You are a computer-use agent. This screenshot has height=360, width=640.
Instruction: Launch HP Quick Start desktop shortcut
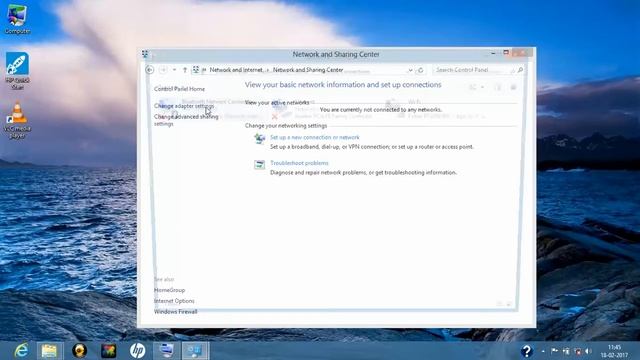17,71
